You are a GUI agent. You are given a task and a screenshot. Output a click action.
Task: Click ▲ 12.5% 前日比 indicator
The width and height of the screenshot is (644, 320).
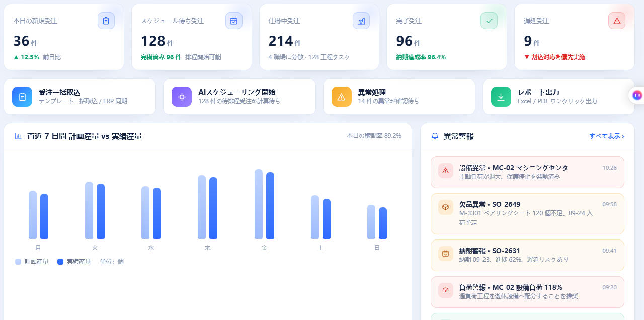coord(37,57)
